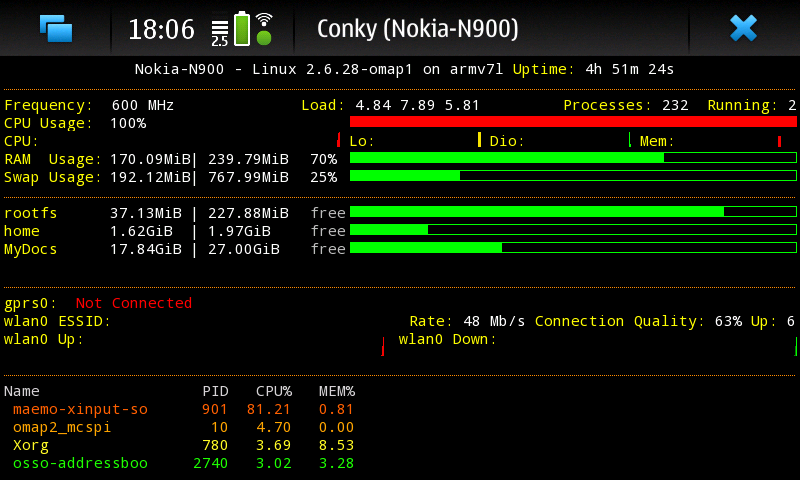Click the red 'Not Connected' gprs0 status
The height and width of the screenshot is (480, 800).
134,303
